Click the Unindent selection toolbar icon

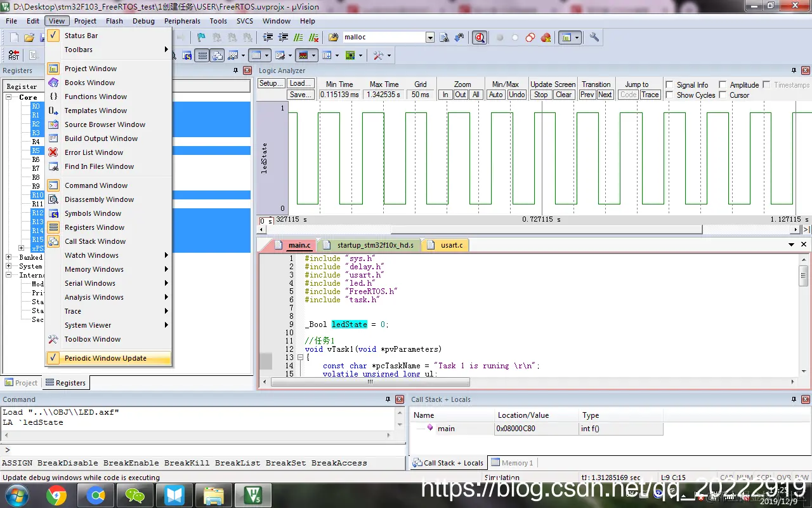click(283, 37)
